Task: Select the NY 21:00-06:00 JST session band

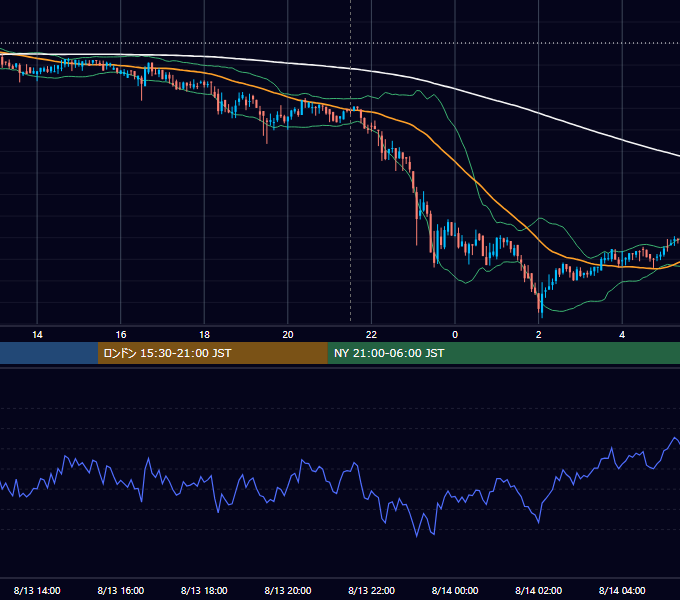Action: click(503, 353)
